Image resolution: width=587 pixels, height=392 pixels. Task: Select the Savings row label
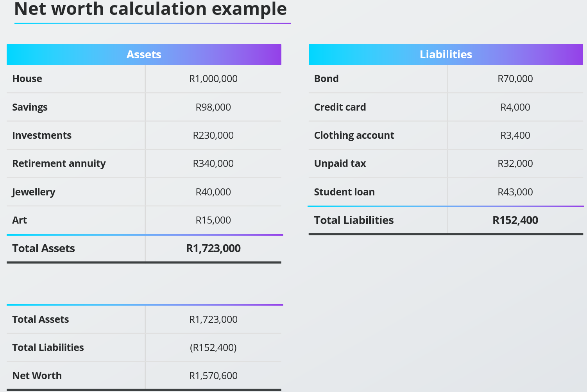click(30, 107)
